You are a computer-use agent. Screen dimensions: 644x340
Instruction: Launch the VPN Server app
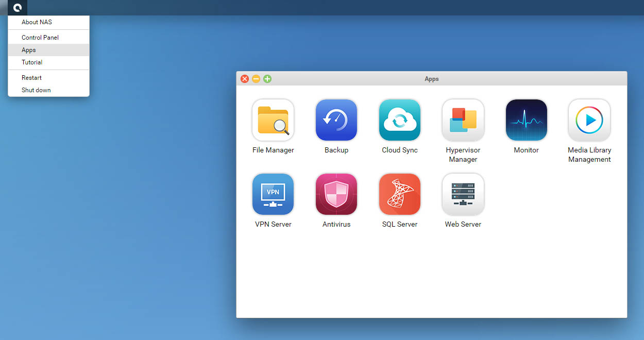coord(273,194)
